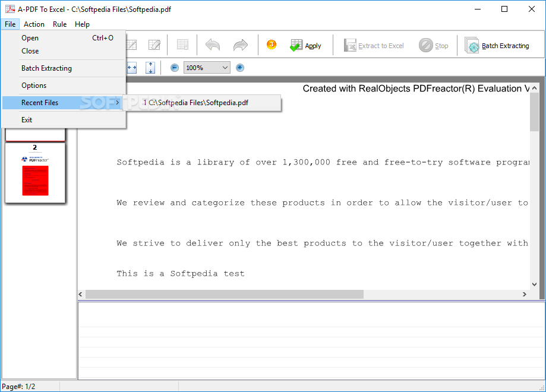Expand the Recent Files submenu
Screen dimensions: 546x392
(x=64, y=103)
